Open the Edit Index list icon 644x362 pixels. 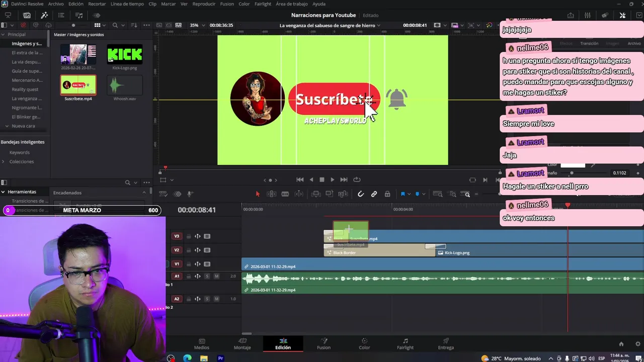pos(61,15)
